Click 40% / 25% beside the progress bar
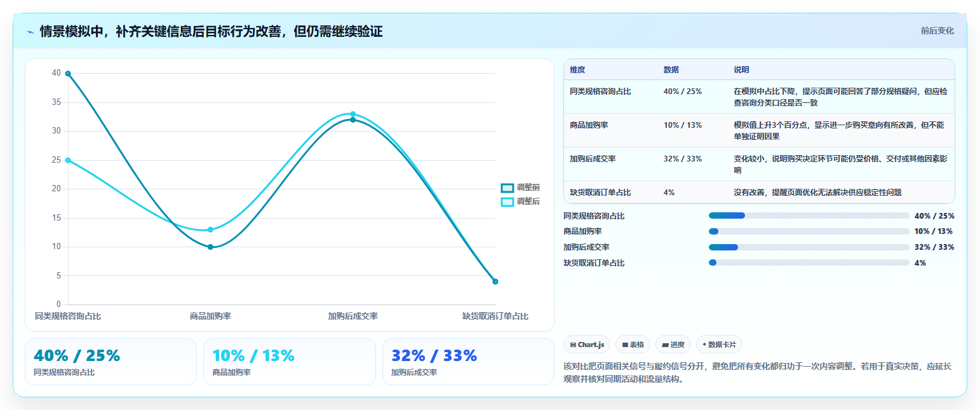This screenshot has width=980, height=410. (934, 216)
